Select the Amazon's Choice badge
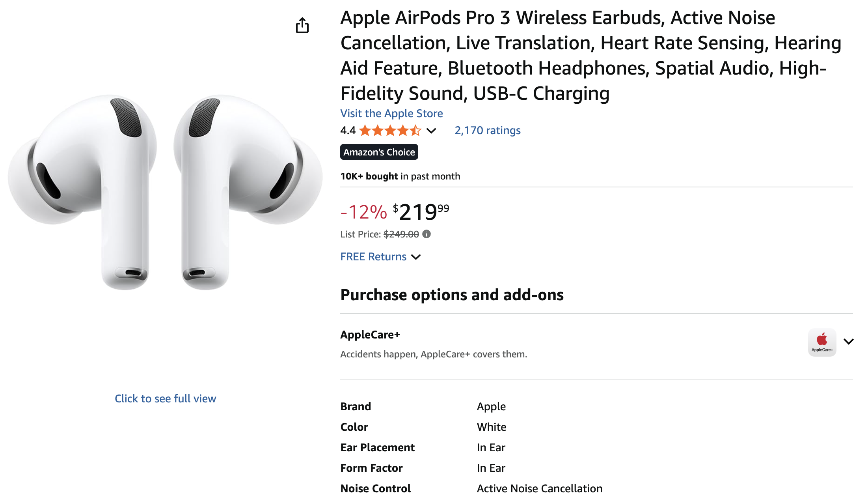 379,152
